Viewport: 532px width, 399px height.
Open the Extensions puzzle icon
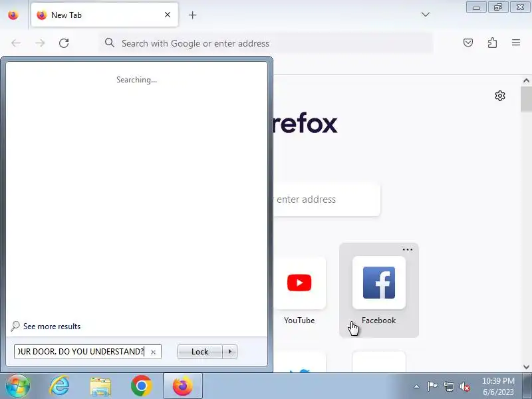click(x=492, y=43)
